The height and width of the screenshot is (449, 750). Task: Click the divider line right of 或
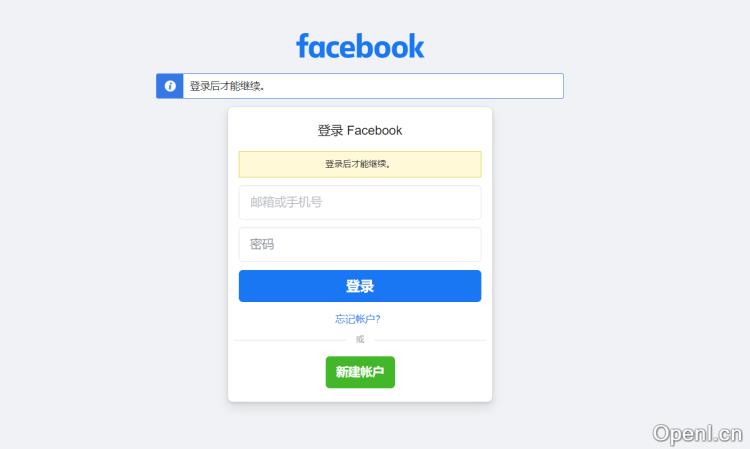pyautogui.click(x=430, y=340)
